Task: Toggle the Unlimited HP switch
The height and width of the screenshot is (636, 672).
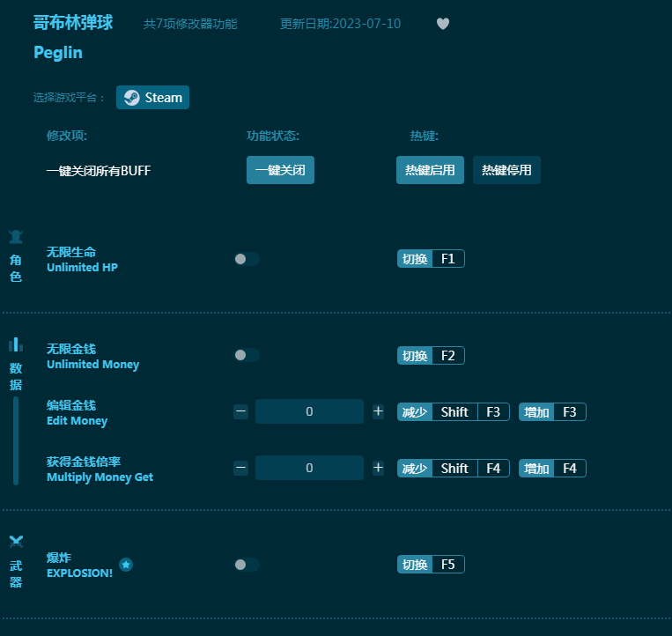Action: tap(247, 259)
